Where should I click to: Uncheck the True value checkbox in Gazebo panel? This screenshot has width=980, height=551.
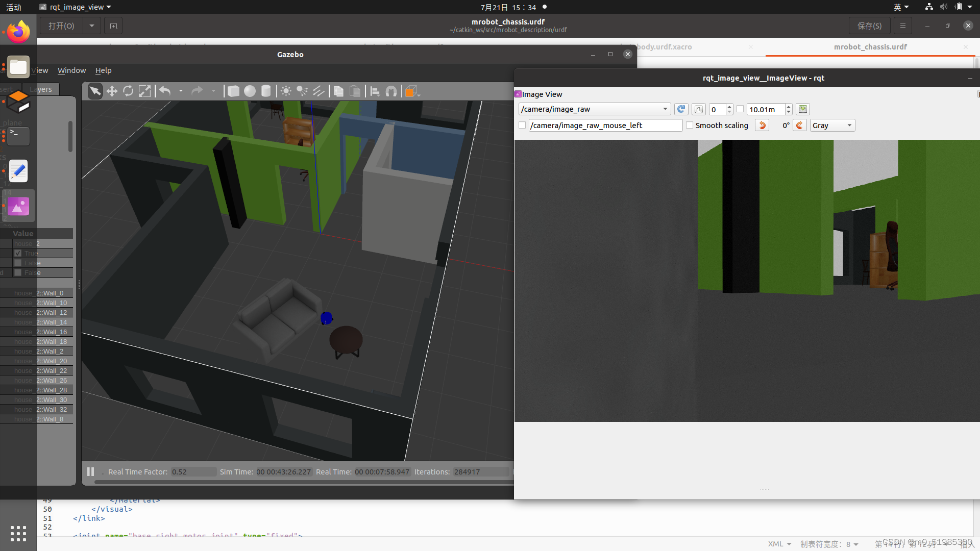click(18, 253)
